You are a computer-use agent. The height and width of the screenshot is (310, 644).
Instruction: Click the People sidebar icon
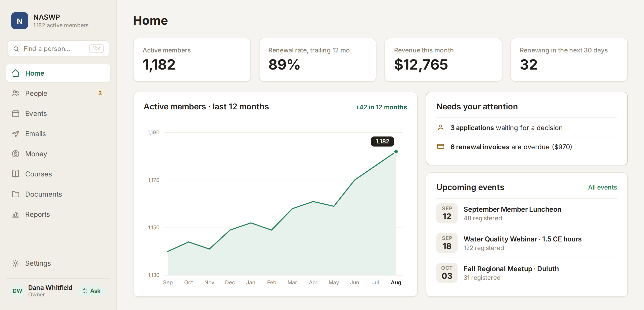(16, 93)
